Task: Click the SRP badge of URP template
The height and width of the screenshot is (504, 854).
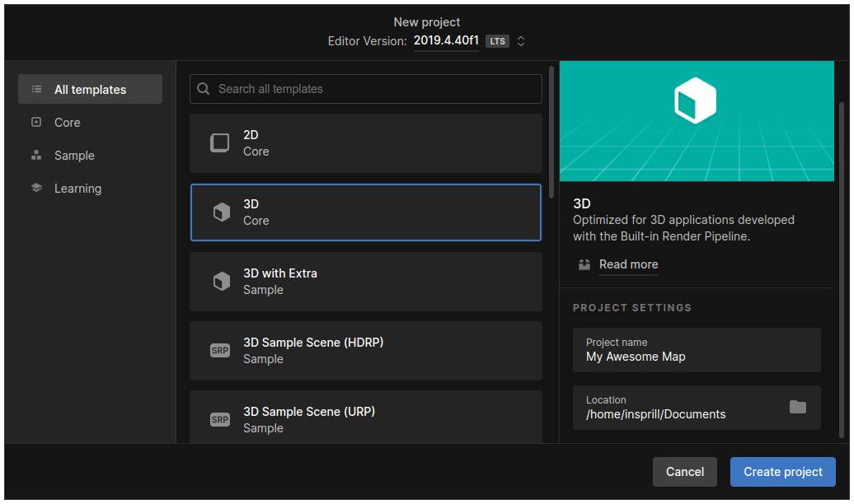Action: pyautogui.click(x=220, y=420)
